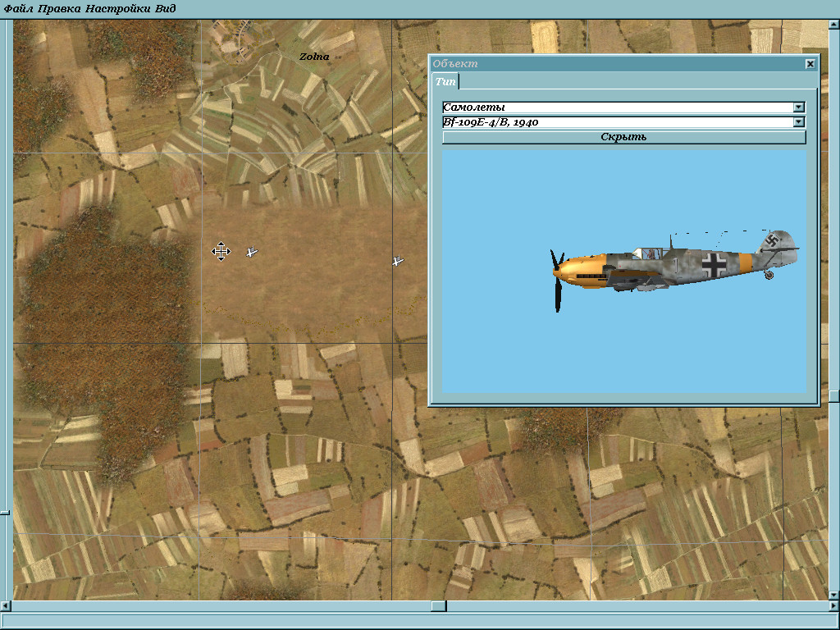Open the Настройки menu

(x=117, y=8)
